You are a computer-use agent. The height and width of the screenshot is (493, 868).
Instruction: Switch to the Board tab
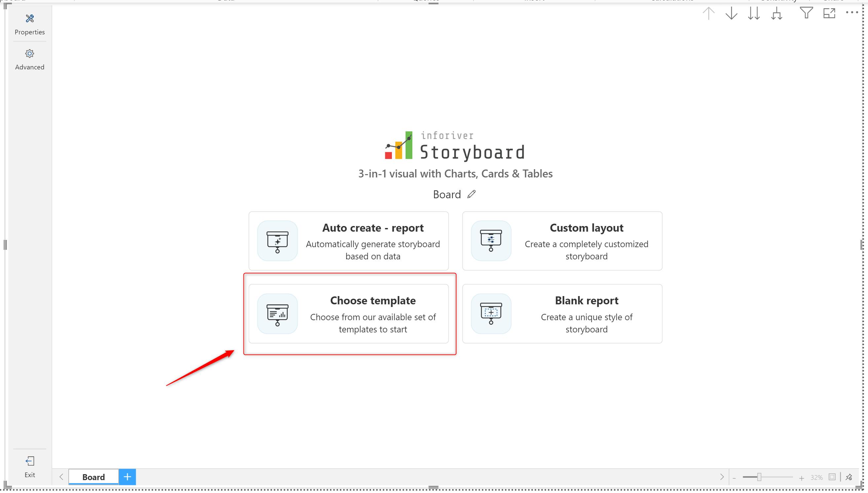(94, 477)
